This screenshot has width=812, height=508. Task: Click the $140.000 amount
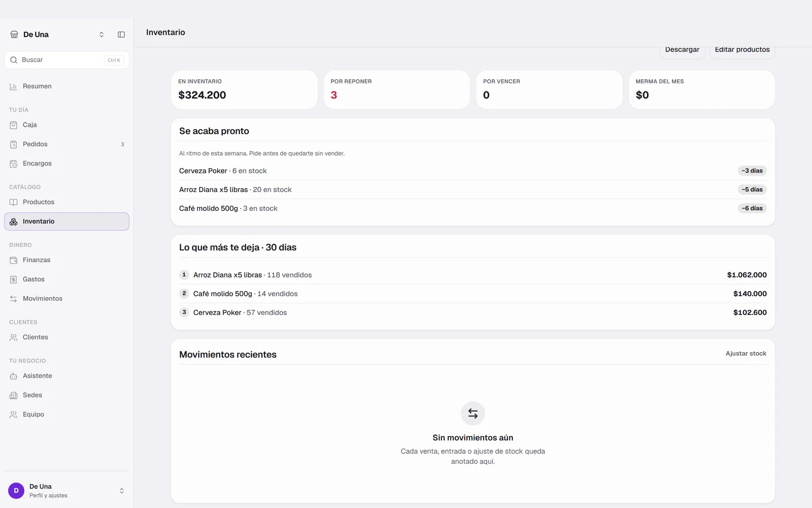pyautogui.click(x=750, y=294)
